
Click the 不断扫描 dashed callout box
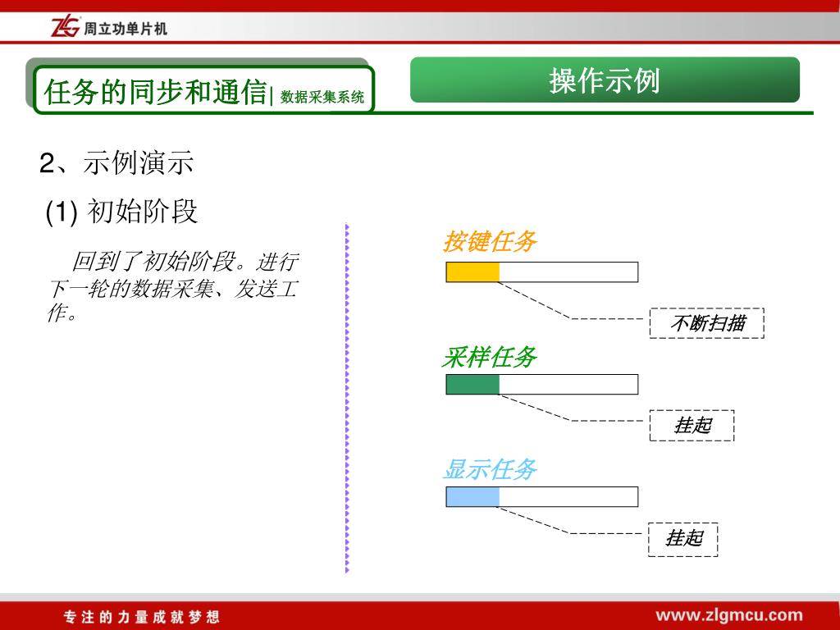tap(706, 323)
